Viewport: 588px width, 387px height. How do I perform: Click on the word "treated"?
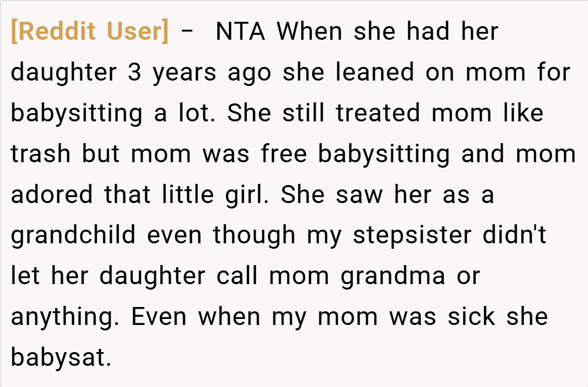pyautogui.click(x=378, y=113)
